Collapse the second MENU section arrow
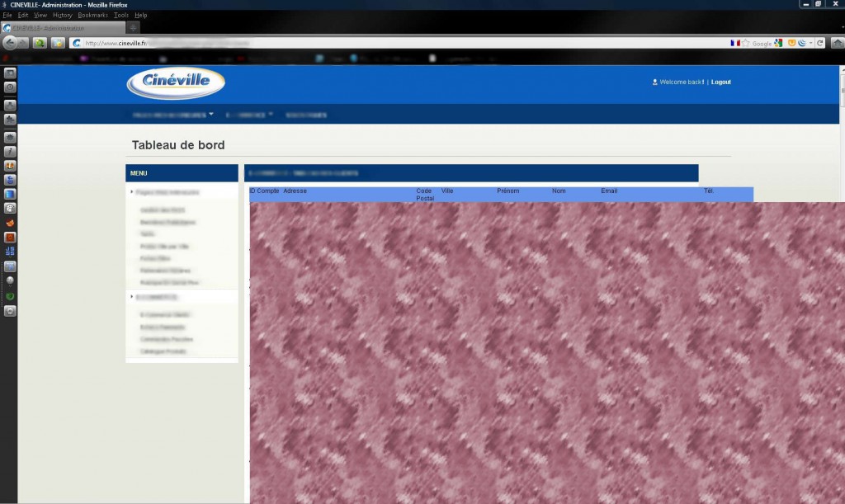 131,297
